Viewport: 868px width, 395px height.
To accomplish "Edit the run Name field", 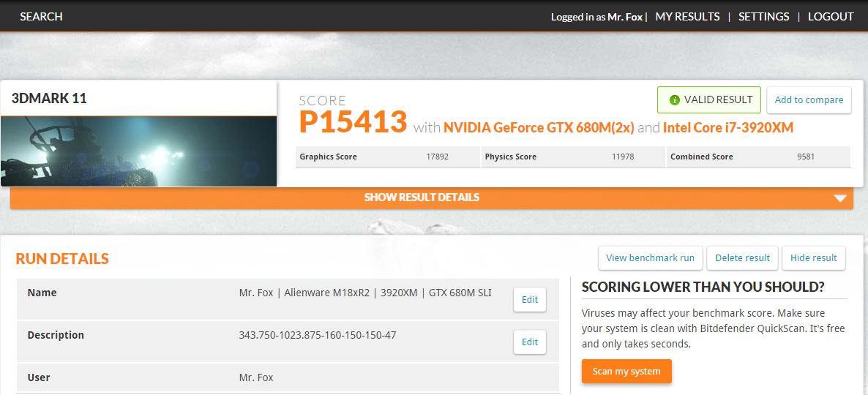I will 529,299.
